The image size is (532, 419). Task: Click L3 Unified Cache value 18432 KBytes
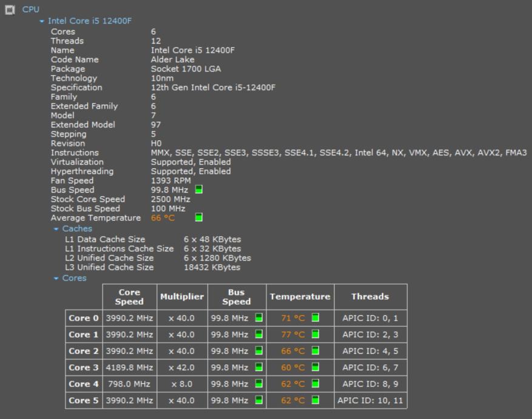click(212, 268)
